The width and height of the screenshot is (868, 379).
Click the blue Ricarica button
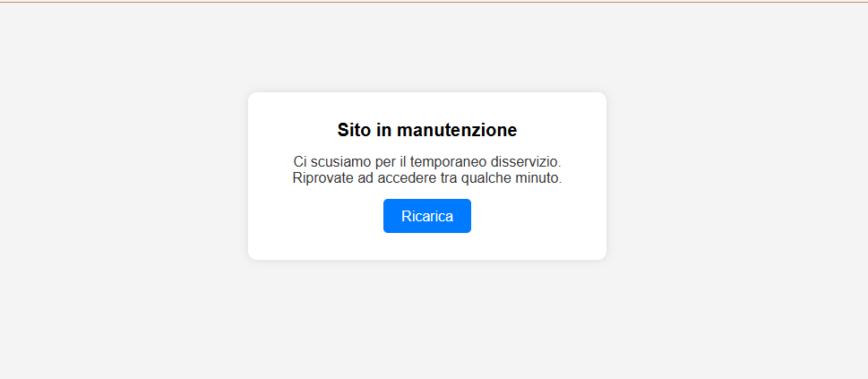(x=426, y=216)
